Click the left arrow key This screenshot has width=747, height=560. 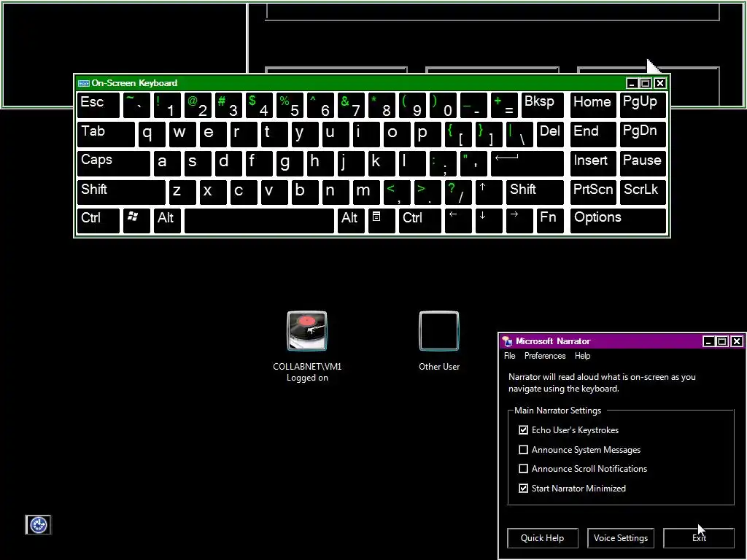pyautogui.click(x=458, y=221)
